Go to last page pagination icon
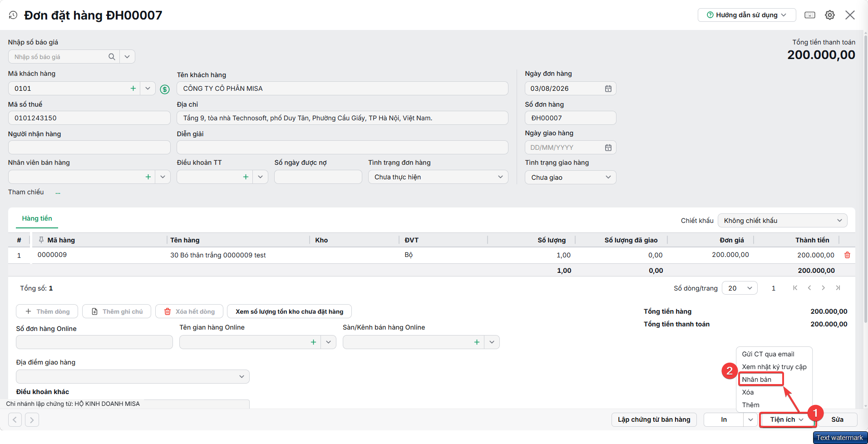Viewport: 868px width, 444px height. click(838, 288)
